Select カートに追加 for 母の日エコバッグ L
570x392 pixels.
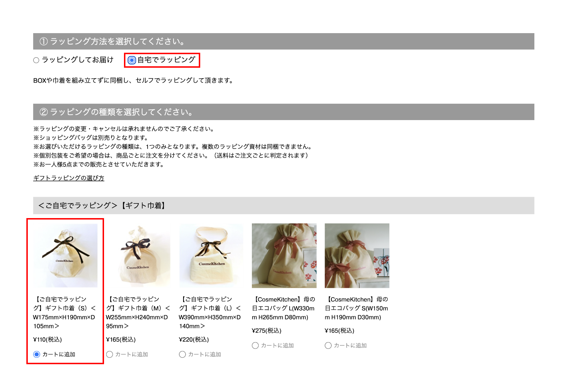[x=255, y=345]
